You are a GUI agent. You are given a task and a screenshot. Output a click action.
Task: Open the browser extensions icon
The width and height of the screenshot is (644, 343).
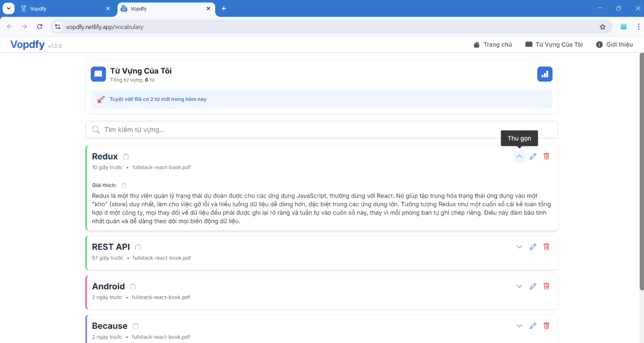click(x=623, y=26)
